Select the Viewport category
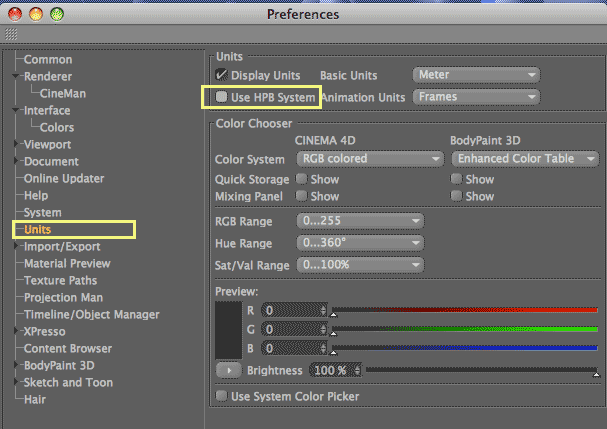This screenshot has height=429, width=607. [x=48, y=145]
